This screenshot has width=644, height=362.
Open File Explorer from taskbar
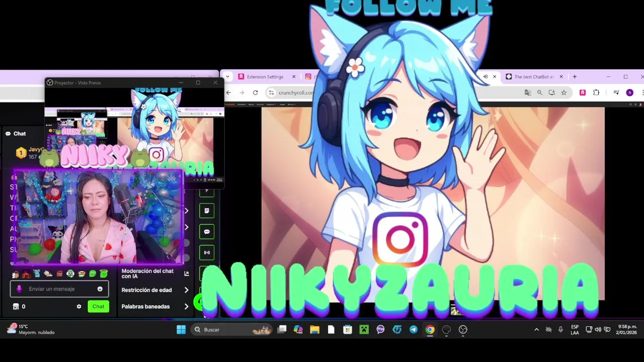(314, 330)
